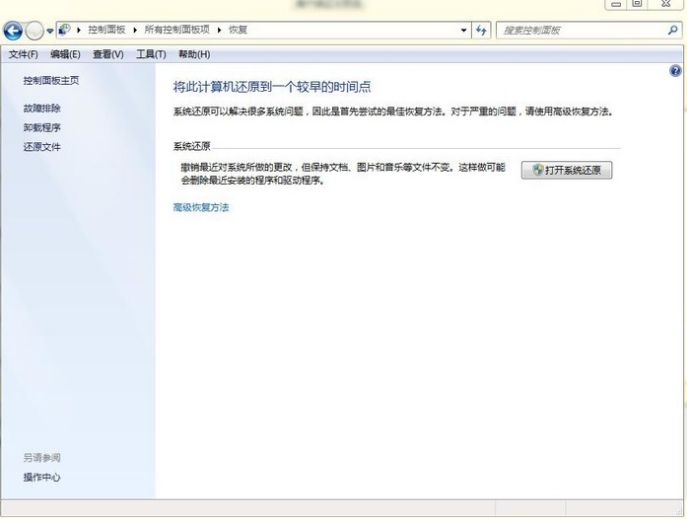Click the Back navigation arrow button
This screenshot has height=519, width=687.
pos(13,31)
